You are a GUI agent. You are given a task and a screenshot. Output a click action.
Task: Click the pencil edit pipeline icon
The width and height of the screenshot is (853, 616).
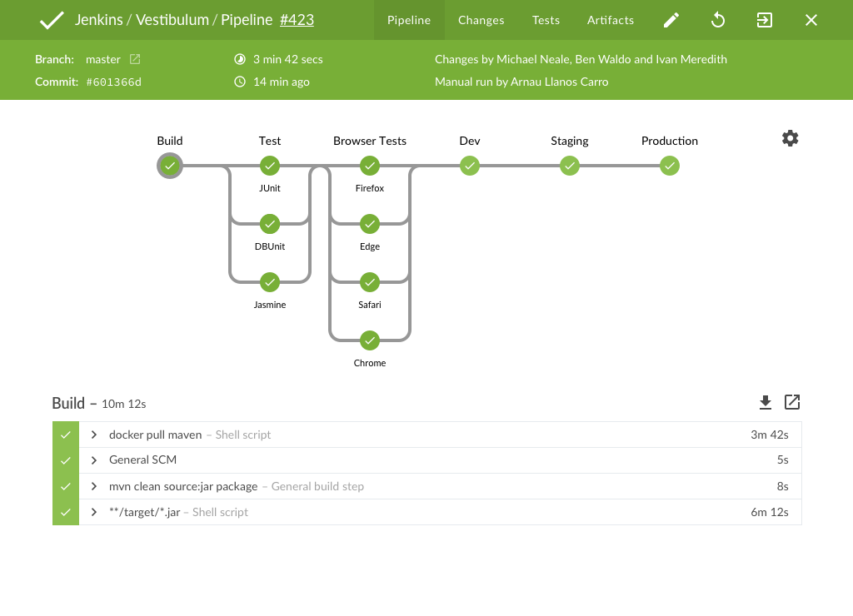pos(671,20)
